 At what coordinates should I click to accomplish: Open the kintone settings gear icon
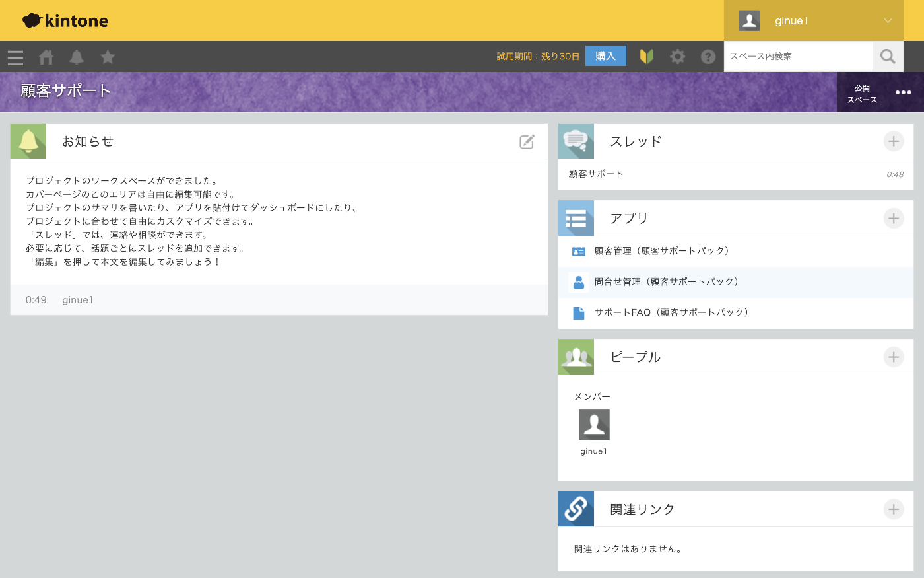(677, 57)
